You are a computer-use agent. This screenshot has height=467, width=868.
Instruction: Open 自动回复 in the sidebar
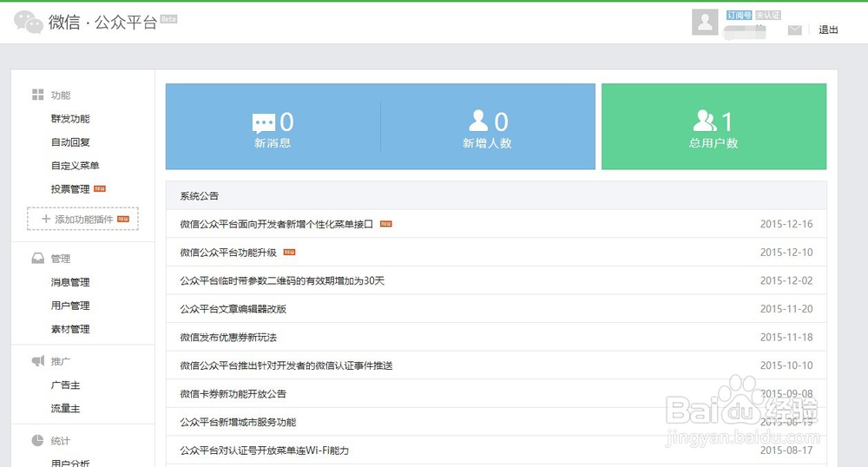coord(70,142)
